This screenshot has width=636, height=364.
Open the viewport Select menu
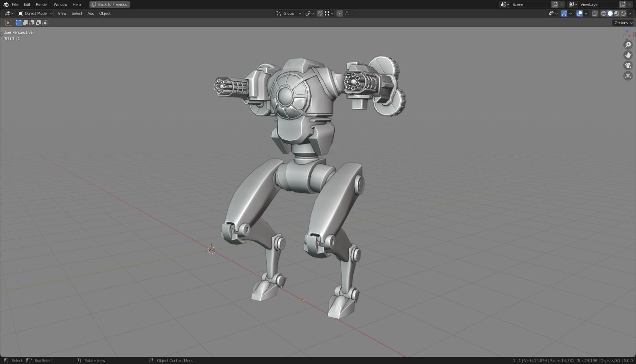click(x=77, y=13)
